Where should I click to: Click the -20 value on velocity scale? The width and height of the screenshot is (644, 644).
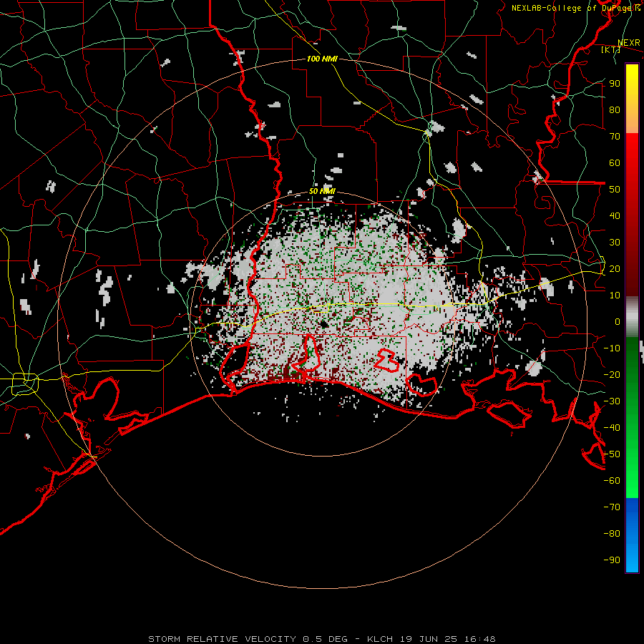click(612, 374)
